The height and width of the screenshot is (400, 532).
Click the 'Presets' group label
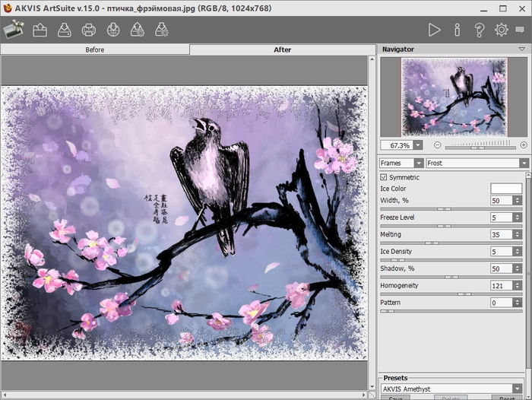click(x=396, y=378)
